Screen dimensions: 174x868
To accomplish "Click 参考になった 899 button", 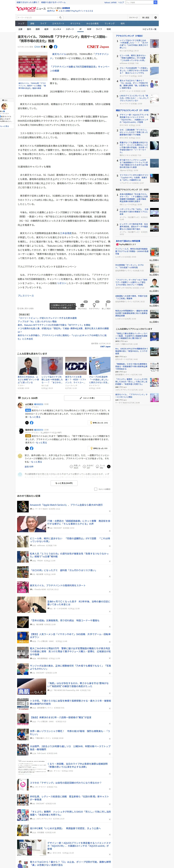I will (99, 448).
